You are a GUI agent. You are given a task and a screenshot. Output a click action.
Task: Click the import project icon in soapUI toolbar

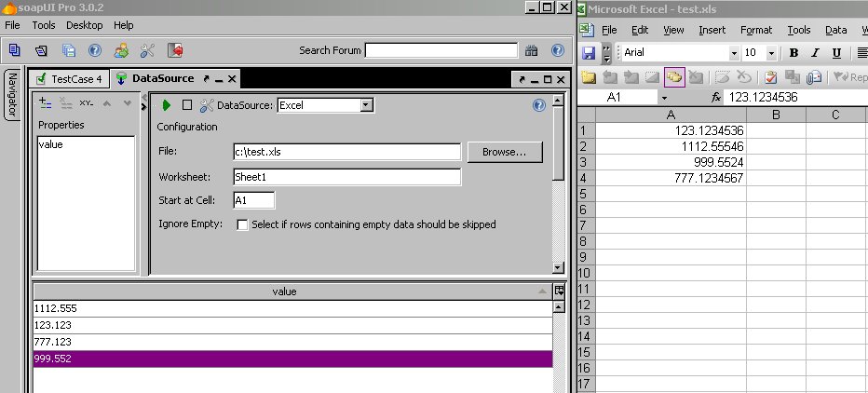(41, 50)
